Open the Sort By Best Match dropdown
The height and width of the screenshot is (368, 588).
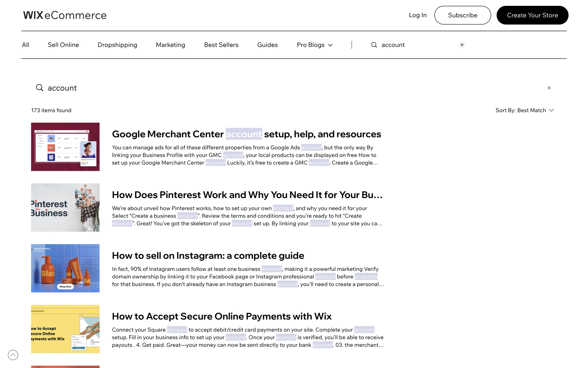[x=524, y=110]
